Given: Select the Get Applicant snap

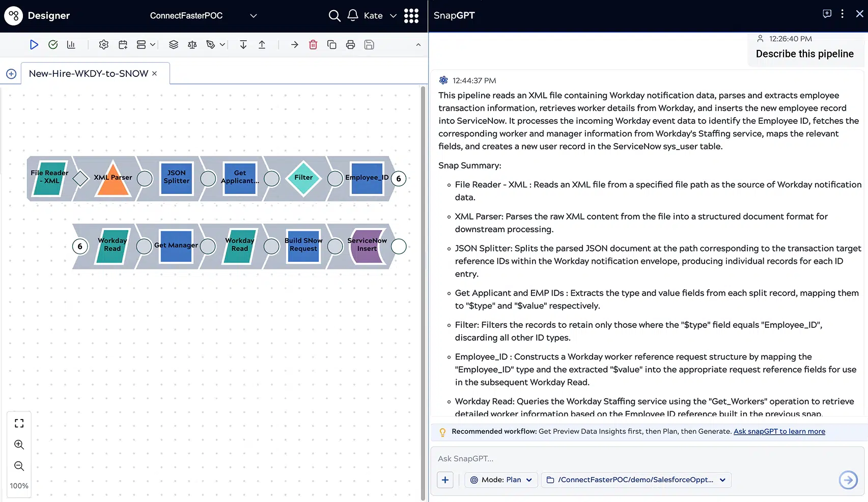Looking at the screenshot, I should (240, 178).
